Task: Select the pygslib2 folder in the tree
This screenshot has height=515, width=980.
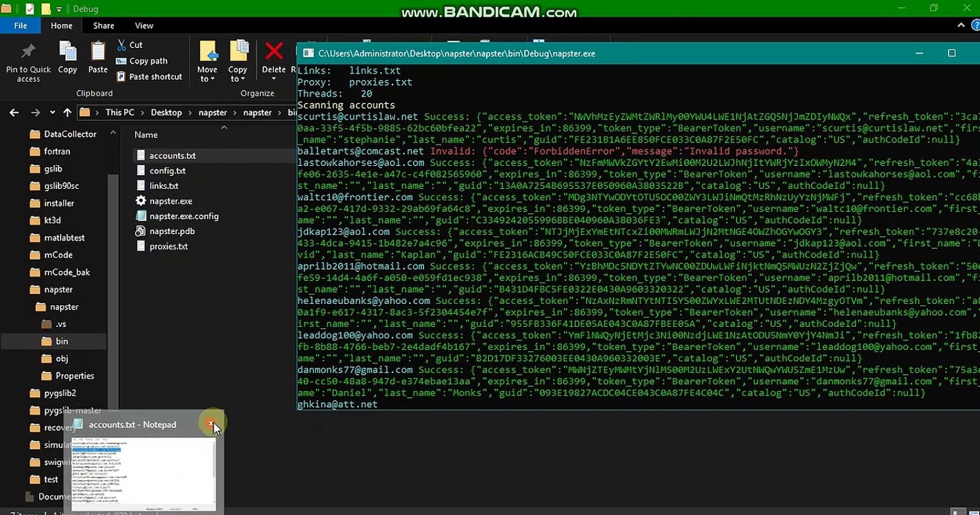Action: tap(60, 393)
